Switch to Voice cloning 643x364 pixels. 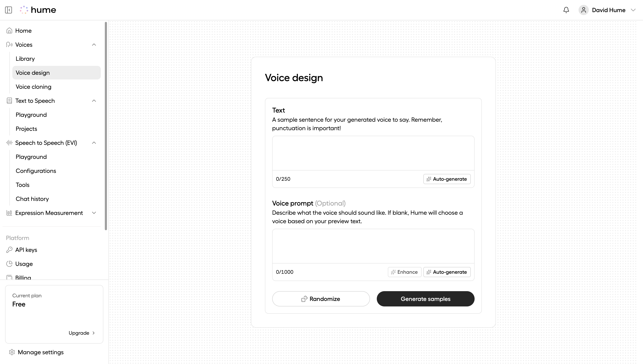34,87
